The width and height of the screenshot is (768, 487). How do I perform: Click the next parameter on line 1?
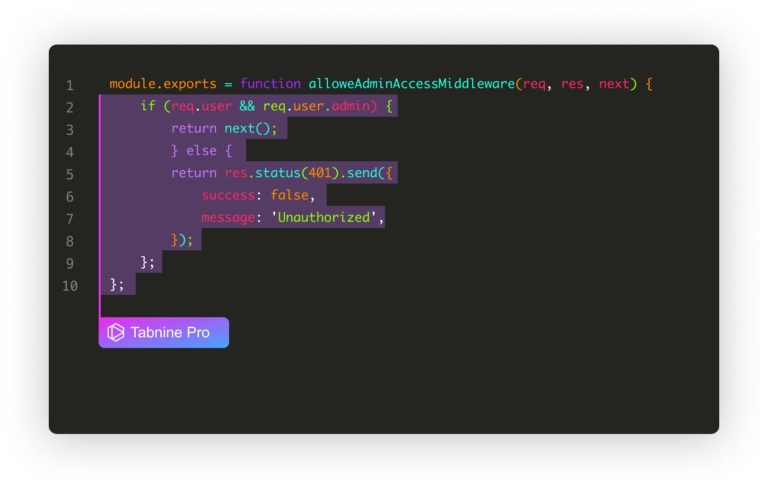614,84
